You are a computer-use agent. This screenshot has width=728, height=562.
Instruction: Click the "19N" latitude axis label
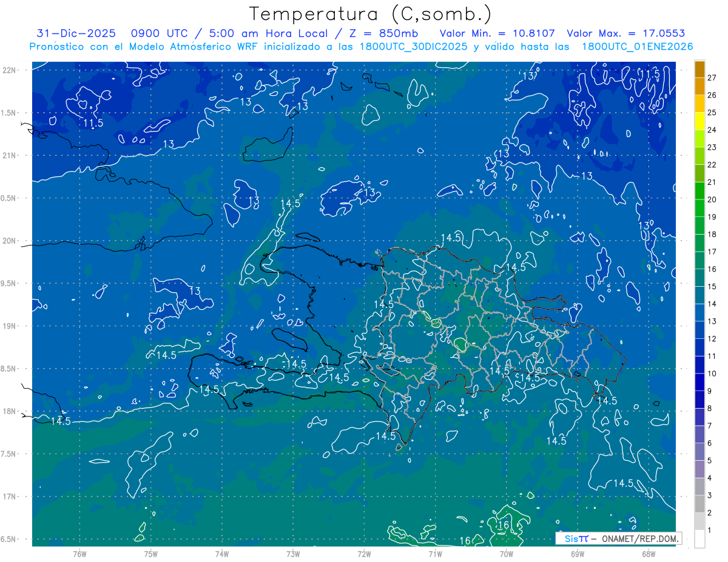click(10, 326)
